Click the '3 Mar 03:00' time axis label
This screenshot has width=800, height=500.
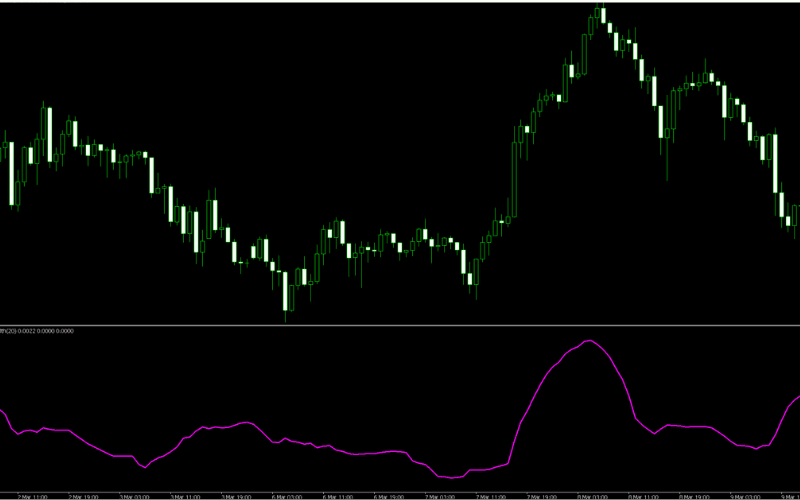tap(134, 496)
